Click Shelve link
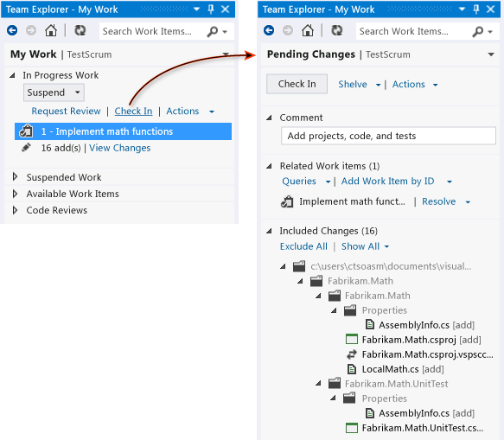 tap(353, 84)
